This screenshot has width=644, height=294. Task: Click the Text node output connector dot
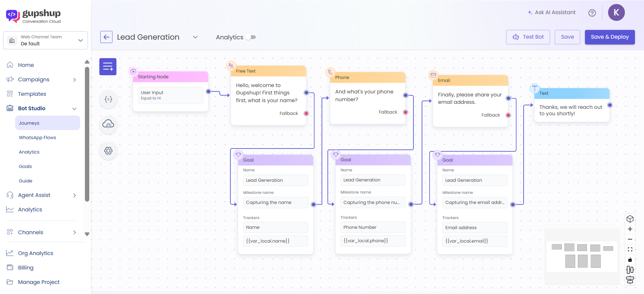click(x=610, y=105)
